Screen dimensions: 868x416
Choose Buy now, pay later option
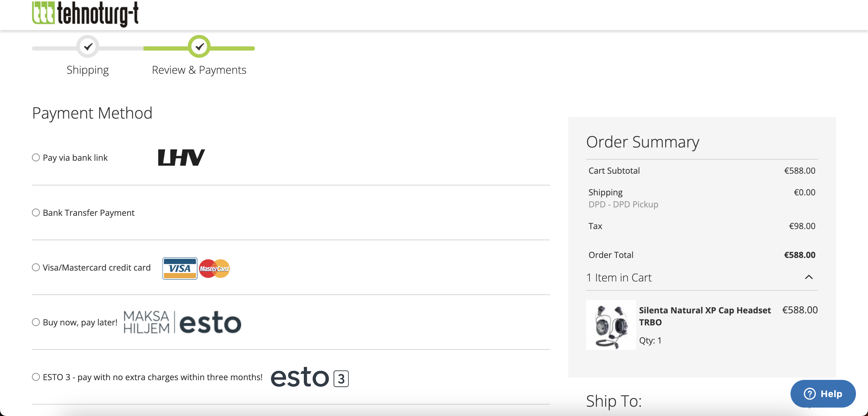[36, 322]
